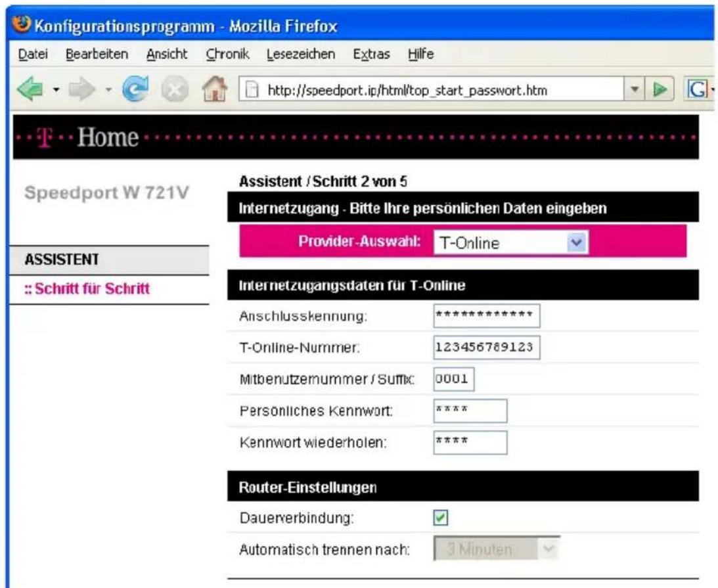Viewport: 718px width, 588px height.
Task: Click the Mitbenutzernummer / Suffix field
Action: tap(454, 378)
